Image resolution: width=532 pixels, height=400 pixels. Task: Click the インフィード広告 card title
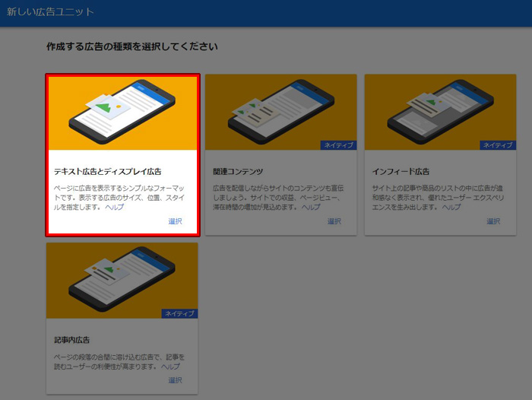401,172
